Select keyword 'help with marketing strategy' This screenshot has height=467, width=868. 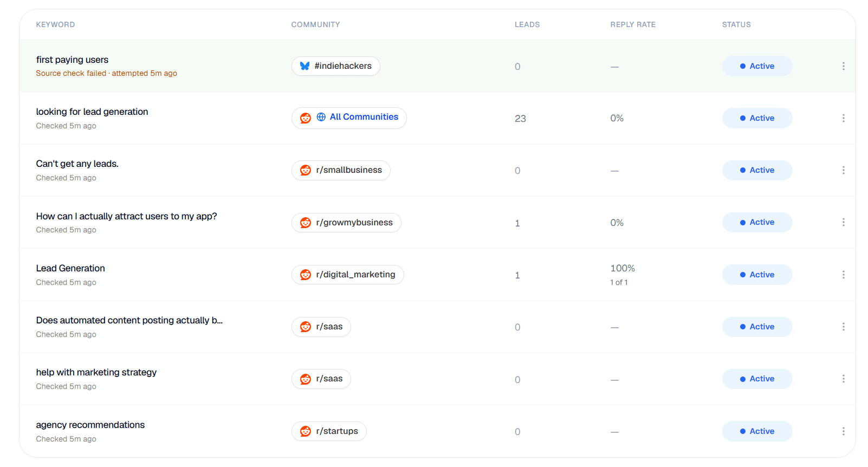pyautogui.click(x=96, y=372)
